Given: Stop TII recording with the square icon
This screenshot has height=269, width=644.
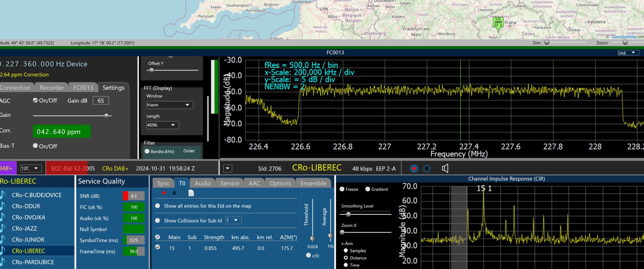Looking at the screenshot, I should [174, 193].
